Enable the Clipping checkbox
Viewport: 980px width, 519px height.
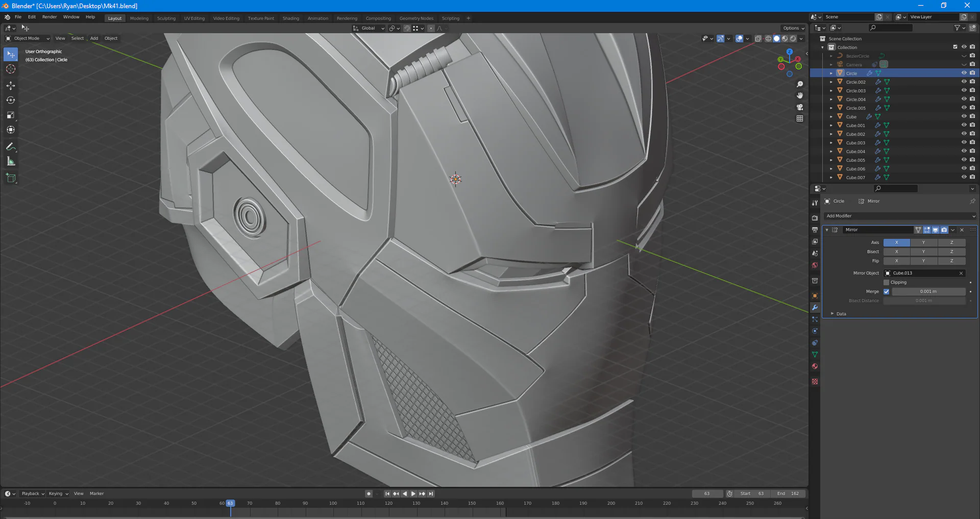click(887, 282)
